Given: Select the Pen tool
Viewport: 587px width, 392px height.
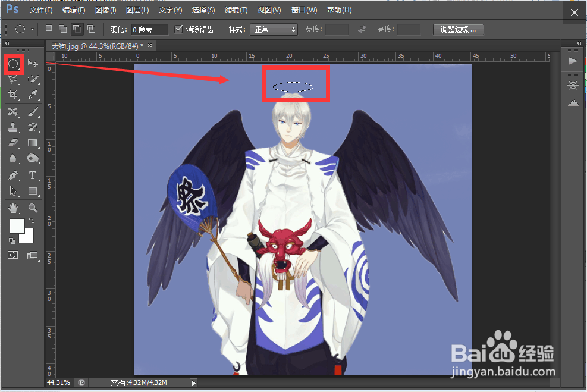Looking at the screenshot, I should point(14,175).
